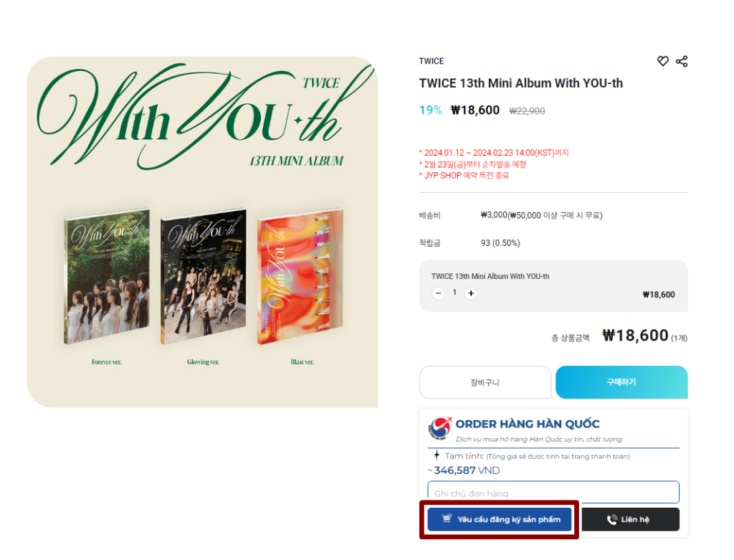Click the Glowing ver. album cover
Viewport: 734px width, 560px height.
pyautogui.click(x=203, y=276)
